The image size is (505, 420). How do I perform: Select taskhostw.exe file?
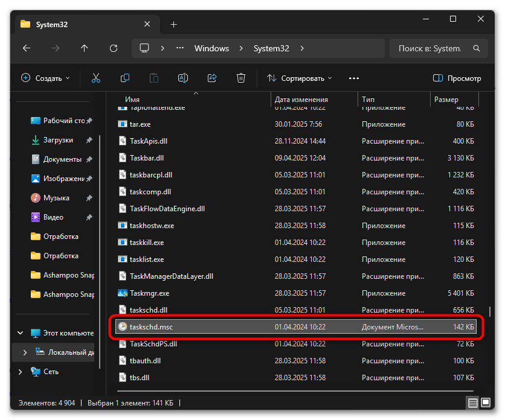tap(296, 226)
